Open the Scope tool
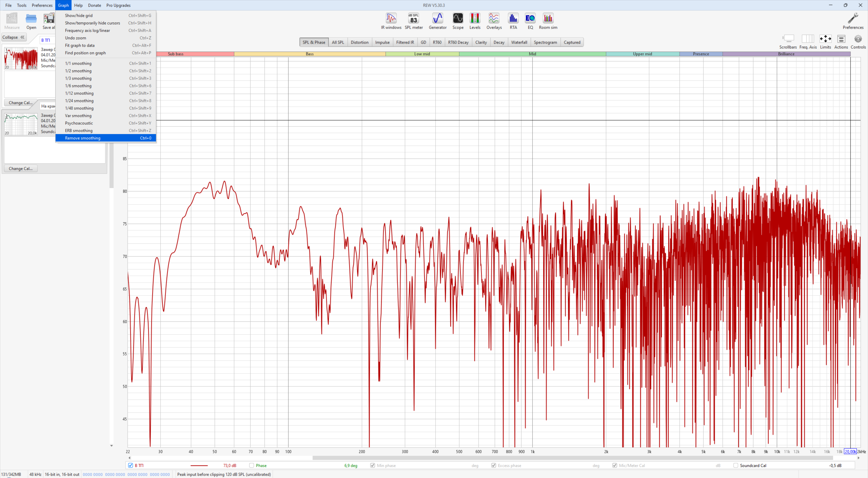Screen dimensions: 868x478 (458, 21)
